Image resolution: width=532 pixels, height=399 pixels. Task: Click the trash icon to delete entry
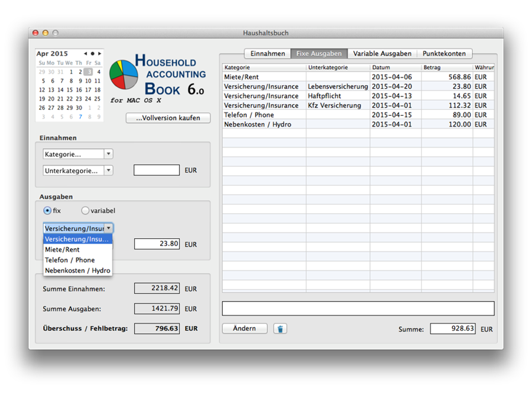coord(280,329)
